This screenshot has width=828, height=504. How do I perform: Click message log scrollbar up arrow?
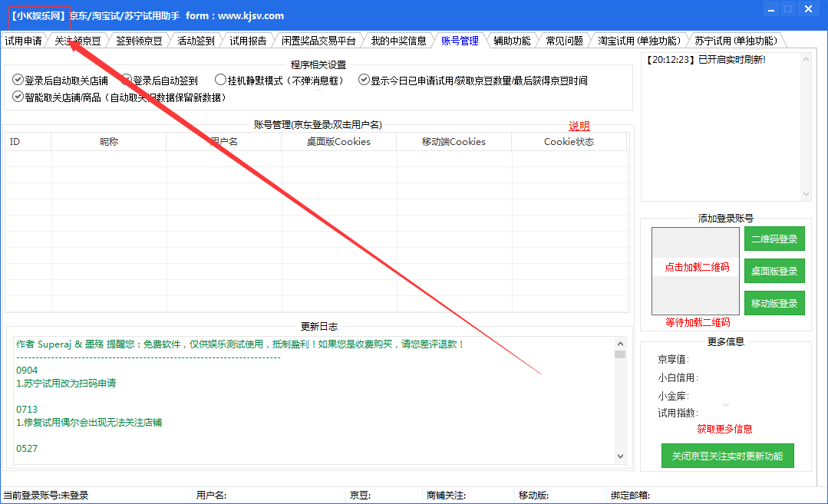[x=806, y=59]
